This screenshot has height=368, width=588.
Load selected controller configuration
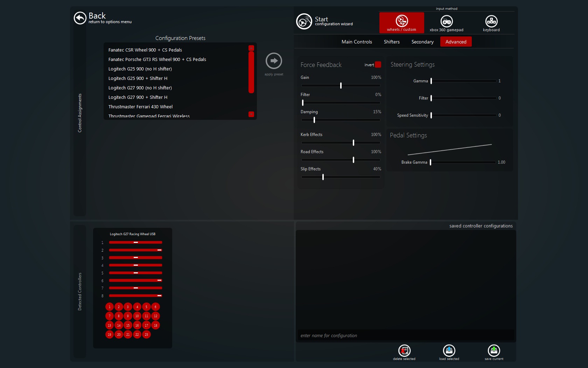tap(449, 350)
